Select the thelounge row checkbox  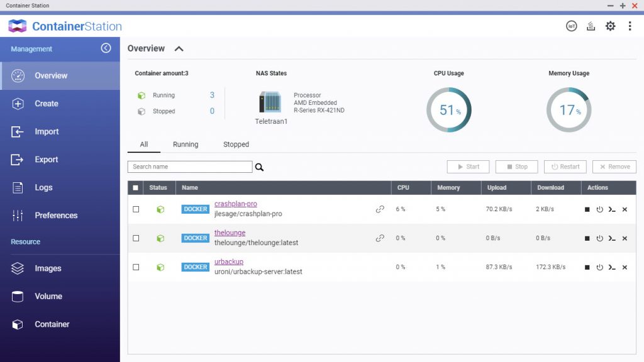point(136,238)
